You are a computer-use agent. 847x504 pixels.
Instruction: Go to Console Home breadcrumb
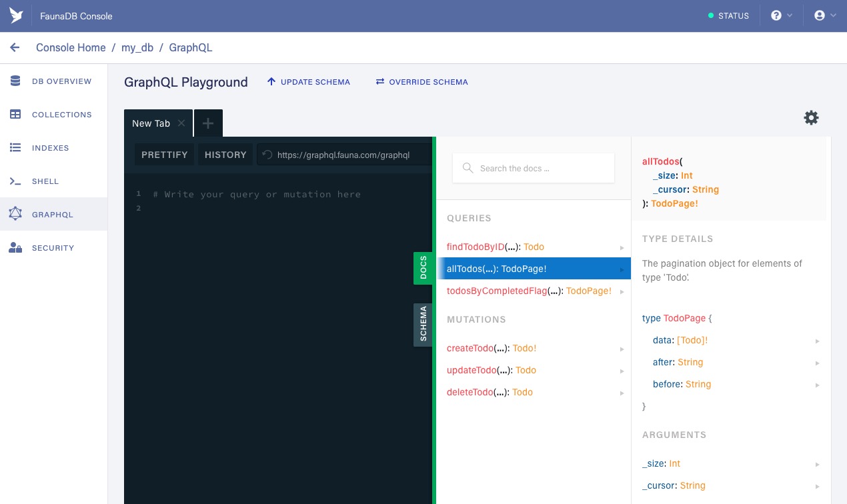71,48
